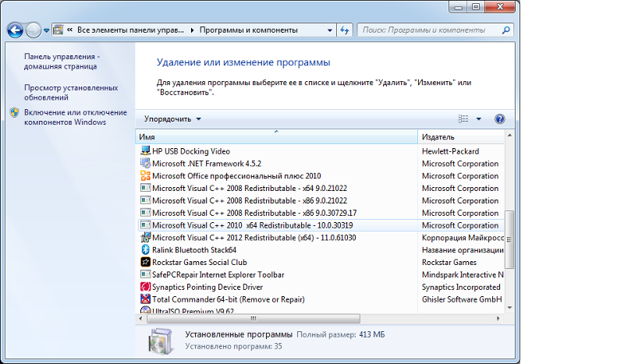This screenshot has width=624, height=364.
Task: Select 'Ralink Bluetooth Stack64' entry
Action: 194,250
